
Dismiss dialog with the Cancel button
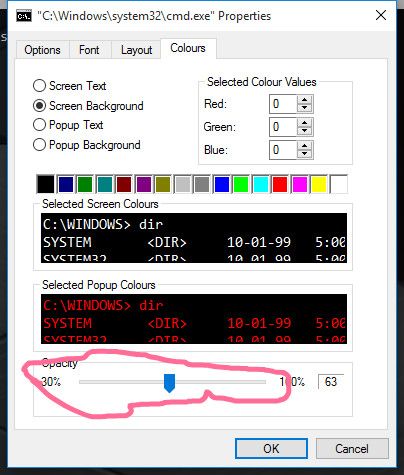point(352,449)
